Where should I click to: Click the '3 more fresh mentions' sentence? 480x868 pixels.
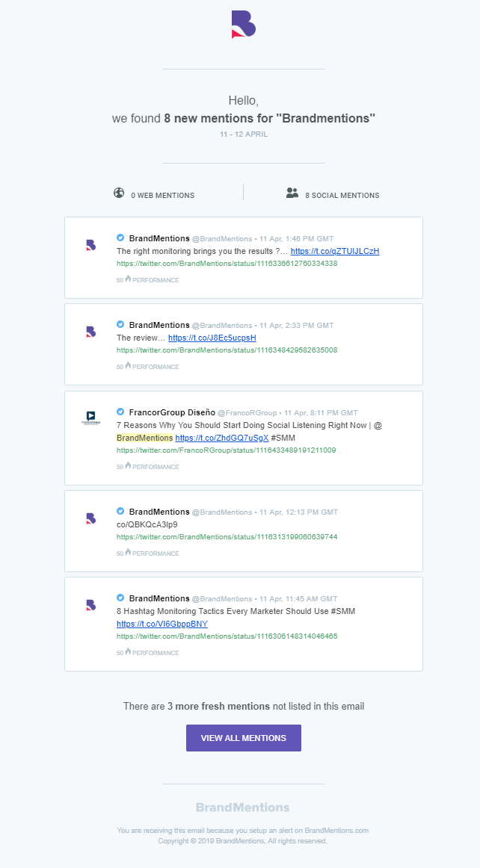click(x=243, y=707)
